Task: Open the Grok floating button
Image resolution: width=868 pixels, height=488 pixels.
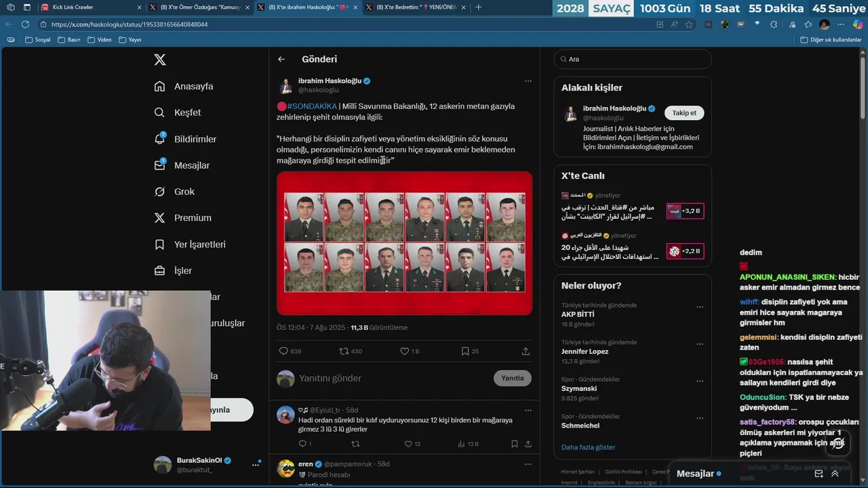Action: point(837,444)
